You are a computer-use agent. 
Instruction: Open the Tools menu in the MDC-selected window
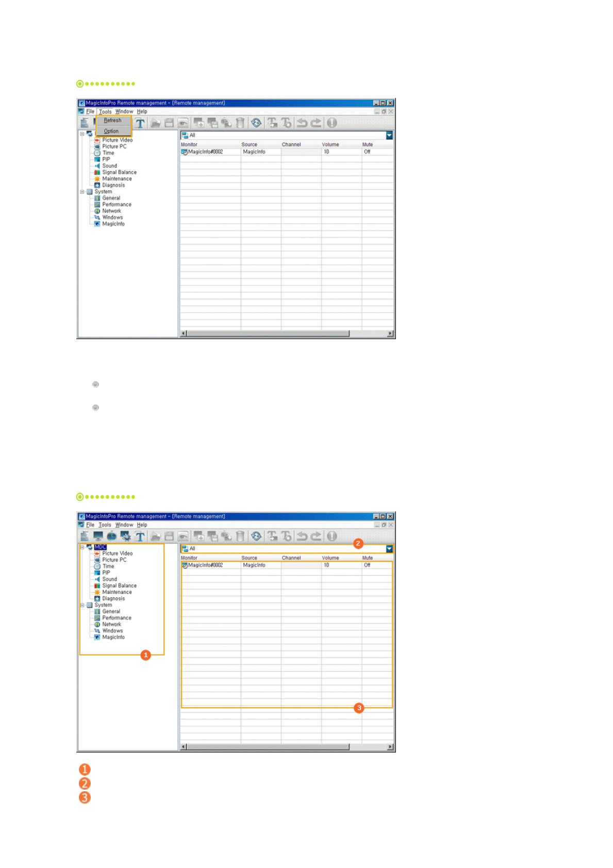tap(105, 525)
